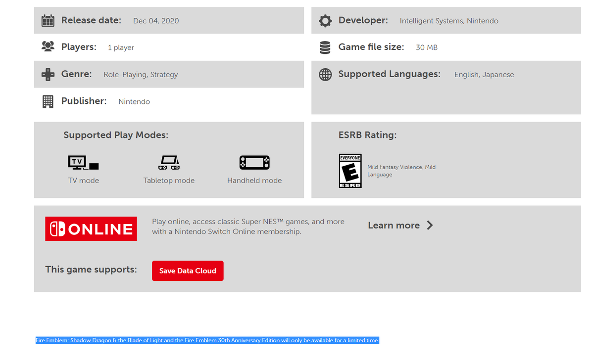Click the Tabletop mode icon

[169, 163]
